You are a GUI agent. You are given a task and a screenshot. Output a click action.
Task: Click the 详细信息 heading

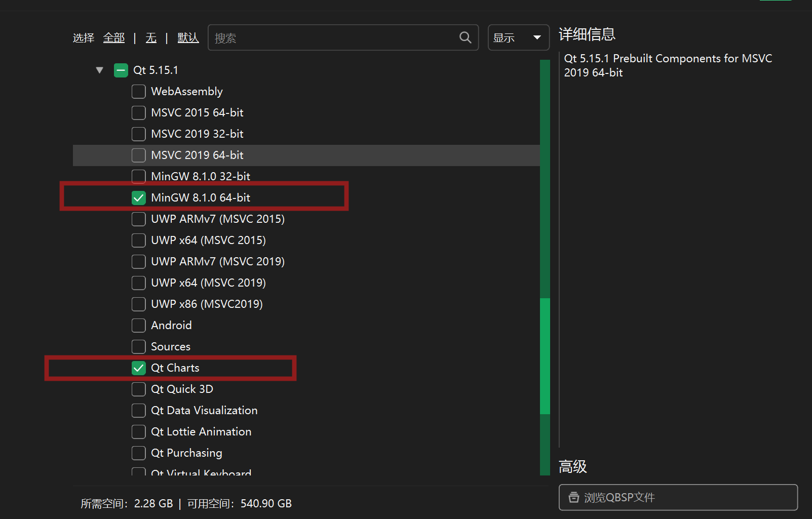click(x=587, y=34)
